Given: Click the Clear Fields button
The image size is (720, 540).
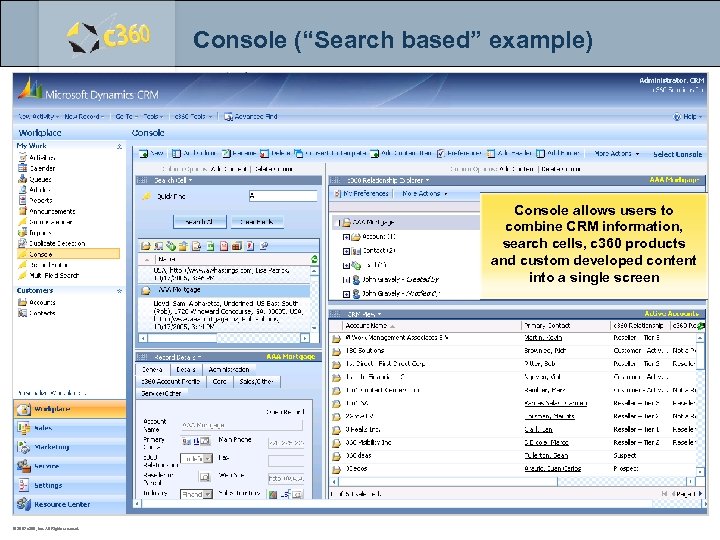Looking at the screenshot, I should (x=257, y=221).
